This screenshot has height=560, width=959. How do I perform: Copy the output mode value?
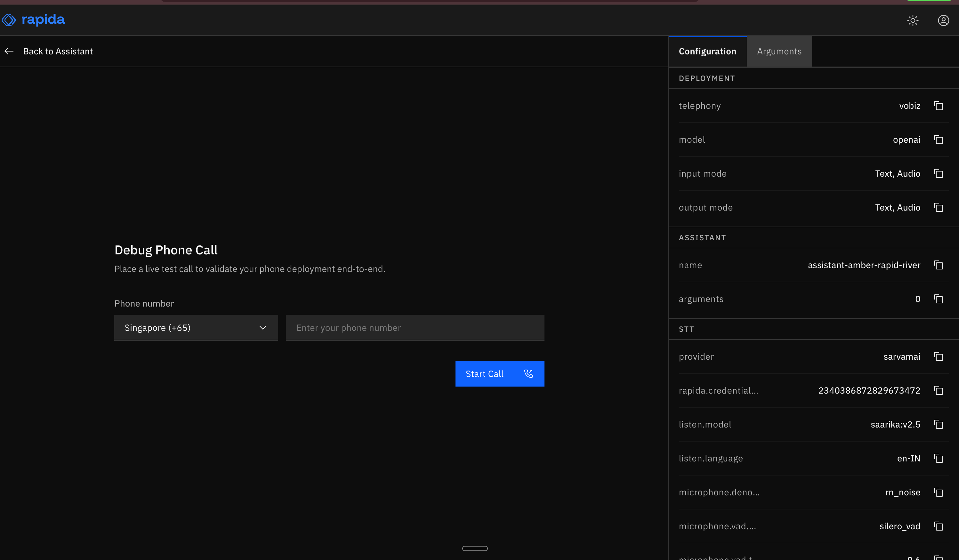click(x=939, y=207)
